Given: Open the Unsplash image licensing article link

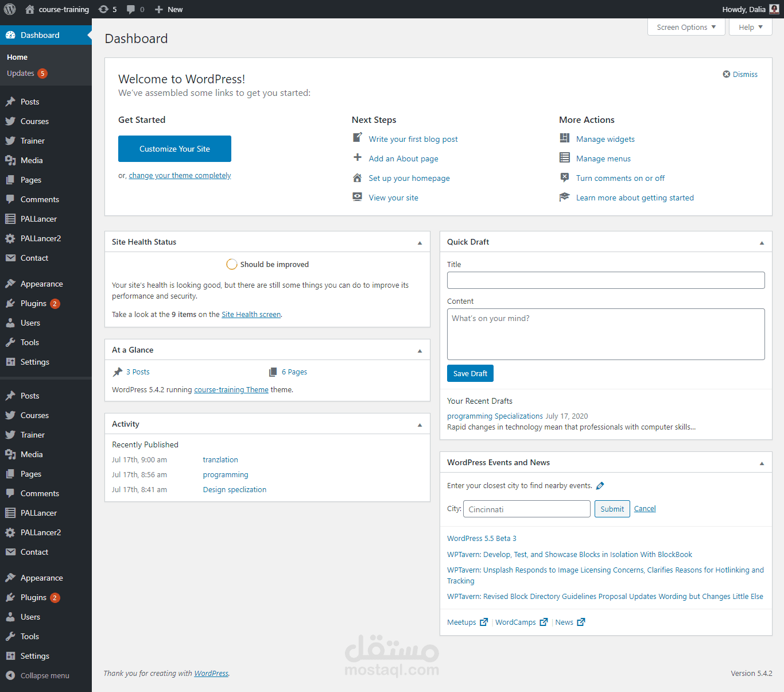Looking at the screenshot, I should pyautogui.click(x=606, y=575).
